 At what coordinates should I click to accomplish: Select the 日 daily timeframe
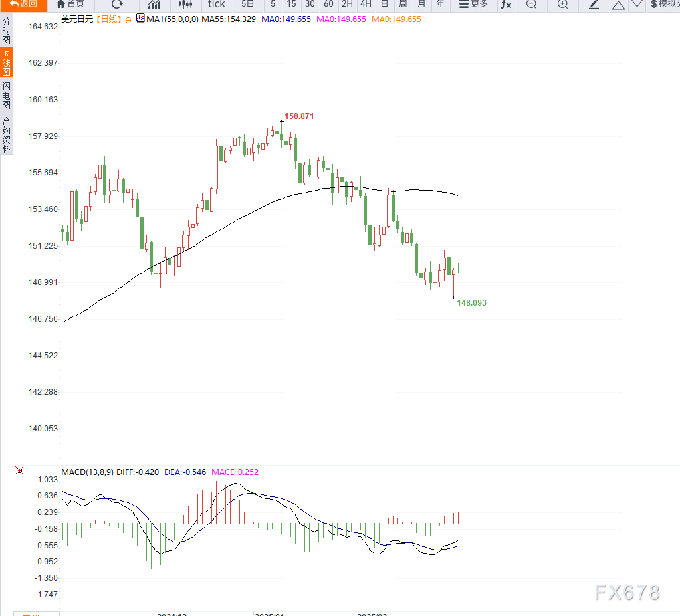(384, 5)
